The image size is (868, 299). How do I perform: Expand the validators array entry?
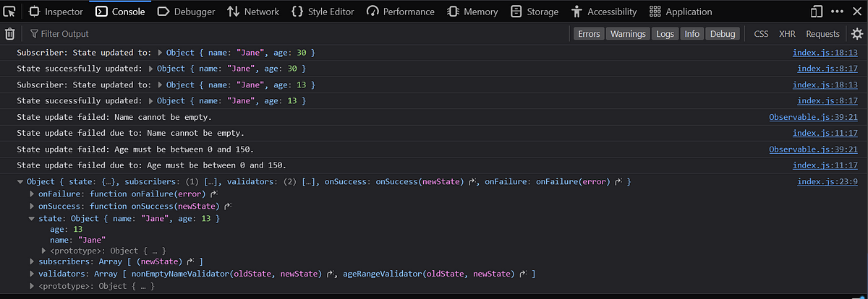[x=32, y=274]
